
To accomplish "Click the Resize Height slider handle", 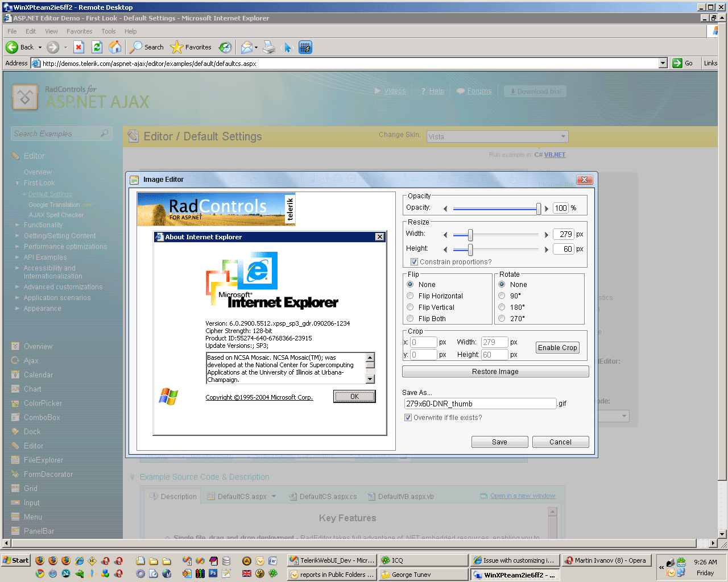I will pos(470,250).
